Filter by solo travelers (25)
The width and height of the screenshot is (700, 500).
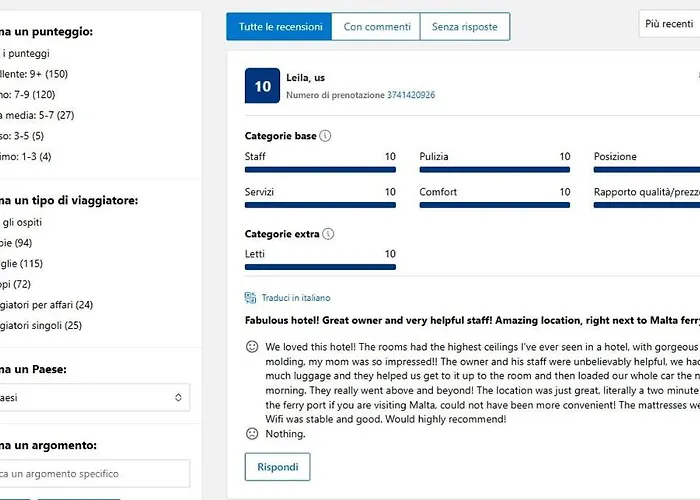(41, 325)
